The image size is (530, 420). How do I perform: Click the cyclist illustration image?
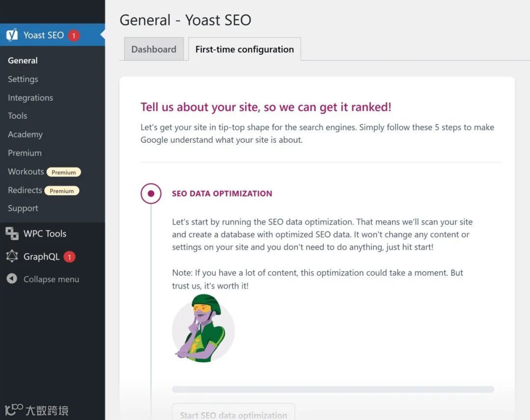click(203, 328)
